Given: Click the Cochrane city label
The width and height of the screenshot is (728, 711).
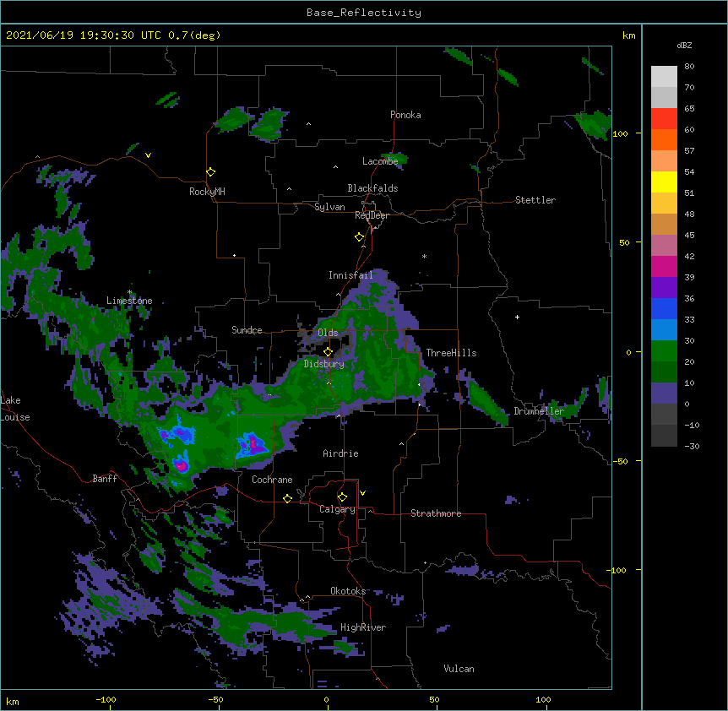Looking at the screenshot, I should pos(272,480).
